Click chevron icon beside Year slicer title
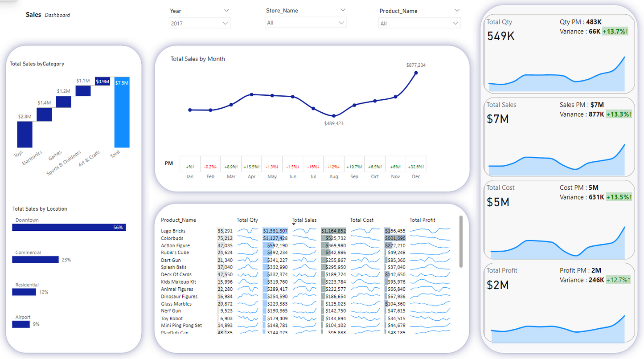This screenshot has height=359, width=644. point(226,10)
